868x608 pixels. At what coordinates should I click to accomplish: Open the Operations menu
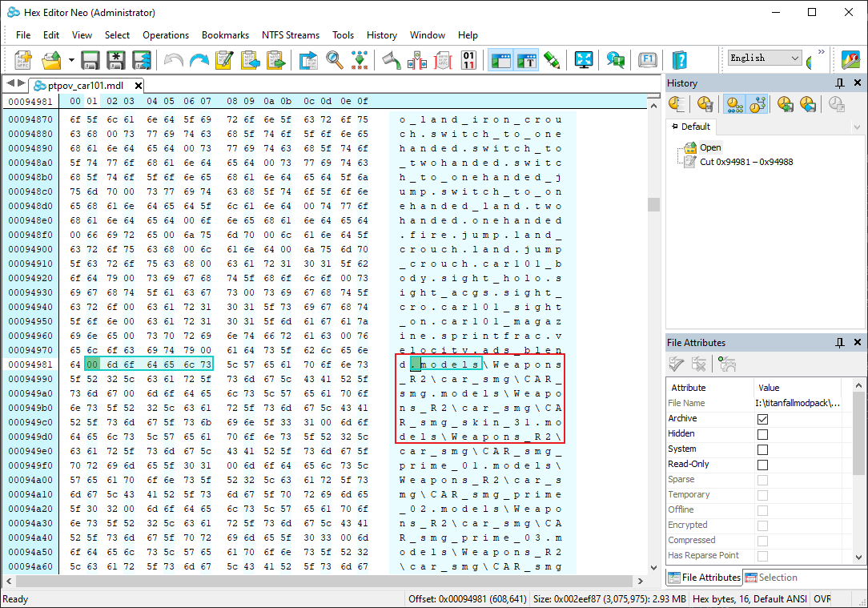[166, 35]
